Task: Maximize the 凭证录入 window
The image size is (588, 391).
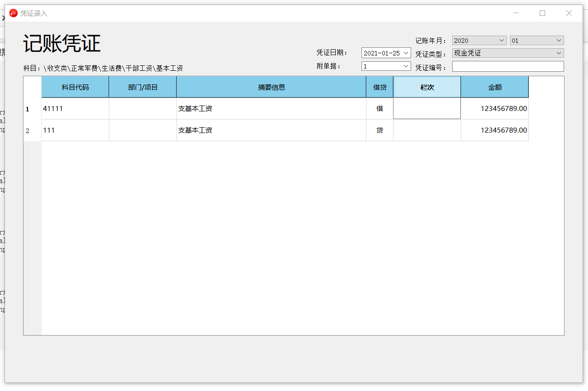Action: (542, 13)
